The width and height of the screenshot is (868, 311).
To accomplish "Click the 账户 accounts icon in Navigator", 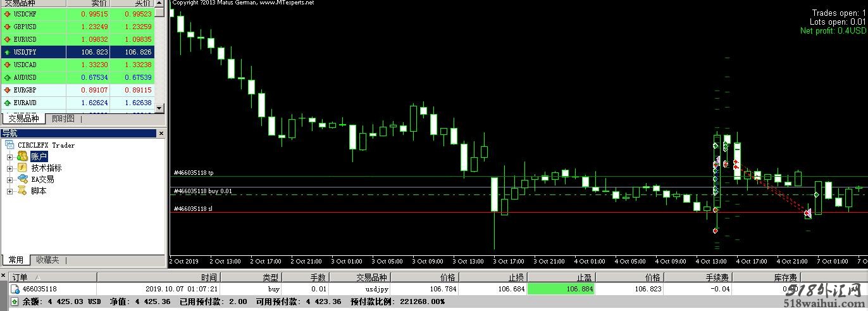I will [x=22, y=156].
